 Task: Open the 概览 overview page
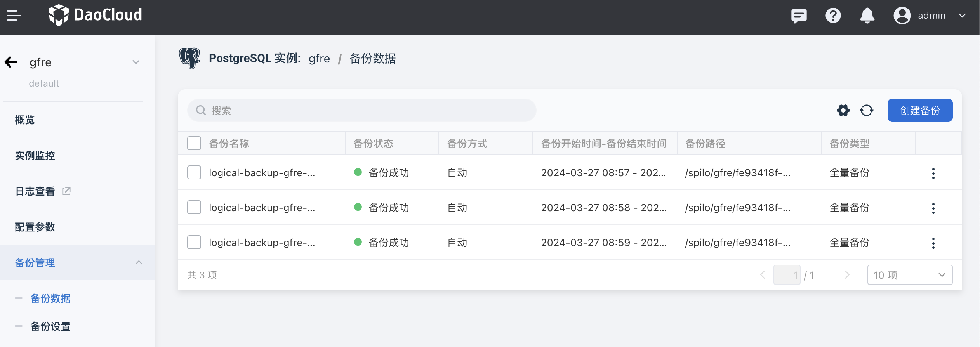click(25, 120)
